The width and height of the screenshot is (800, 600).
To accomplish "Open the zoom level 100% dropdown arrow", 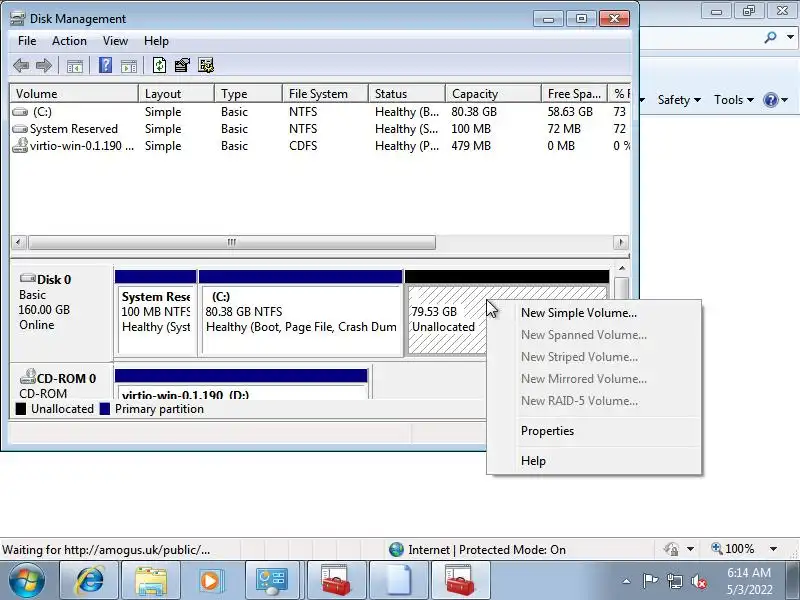I will coord(773,549).
